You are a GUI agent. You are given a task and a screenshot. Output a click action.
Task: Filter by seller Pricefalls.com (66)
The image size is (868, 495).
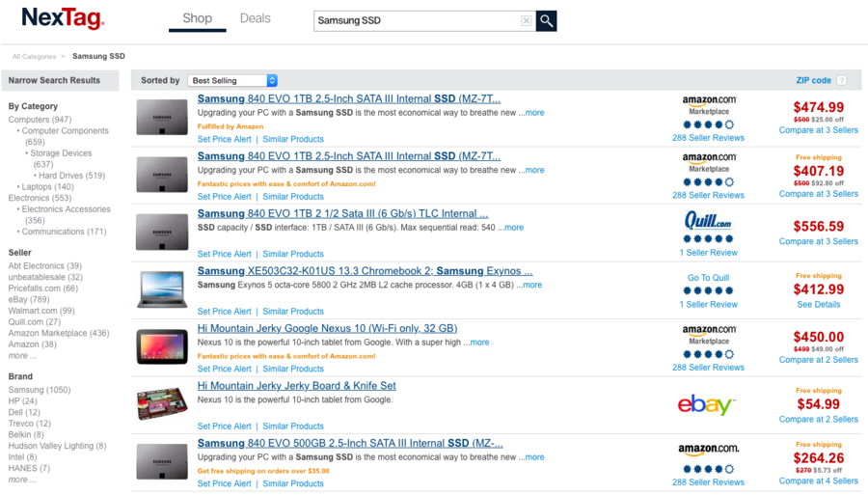pos(43,289)
